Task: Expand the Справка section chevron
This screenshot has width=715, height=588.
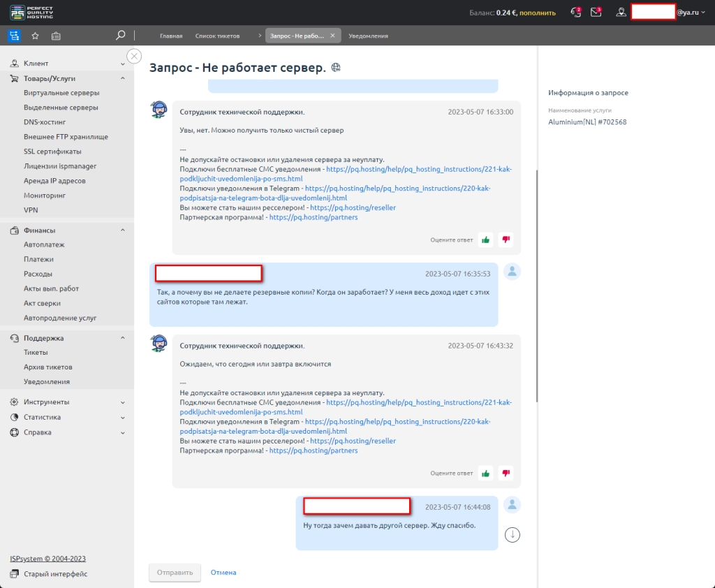Action: [x=123, y=432]
